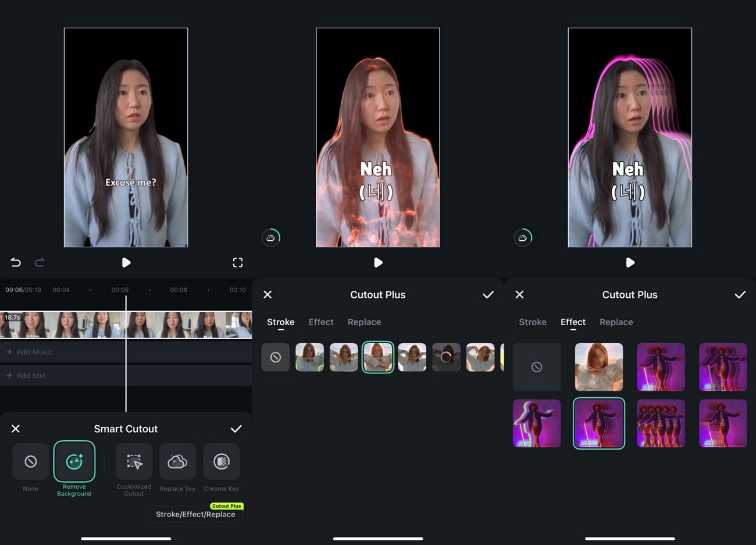Confirm Smart Cutout with the checkmark
This screenshot has width=756, height=545.
coord(236,429)
